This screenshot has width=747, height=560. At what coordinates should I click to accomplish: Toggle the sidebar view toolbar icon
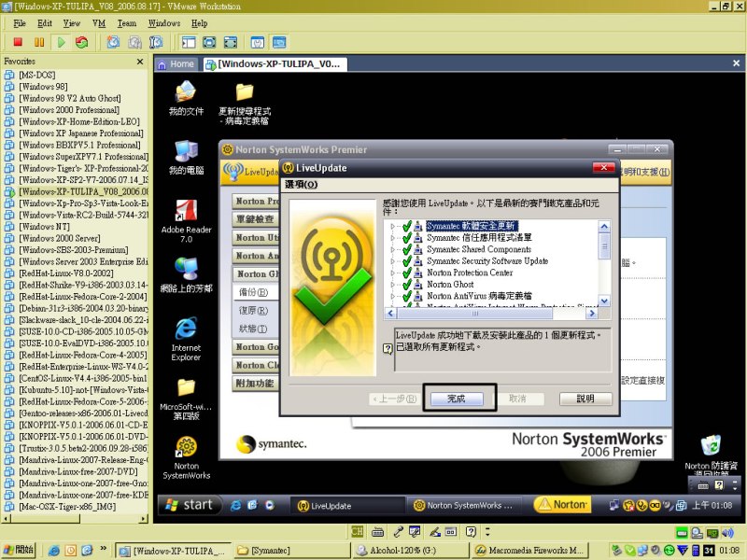[189, 42]
